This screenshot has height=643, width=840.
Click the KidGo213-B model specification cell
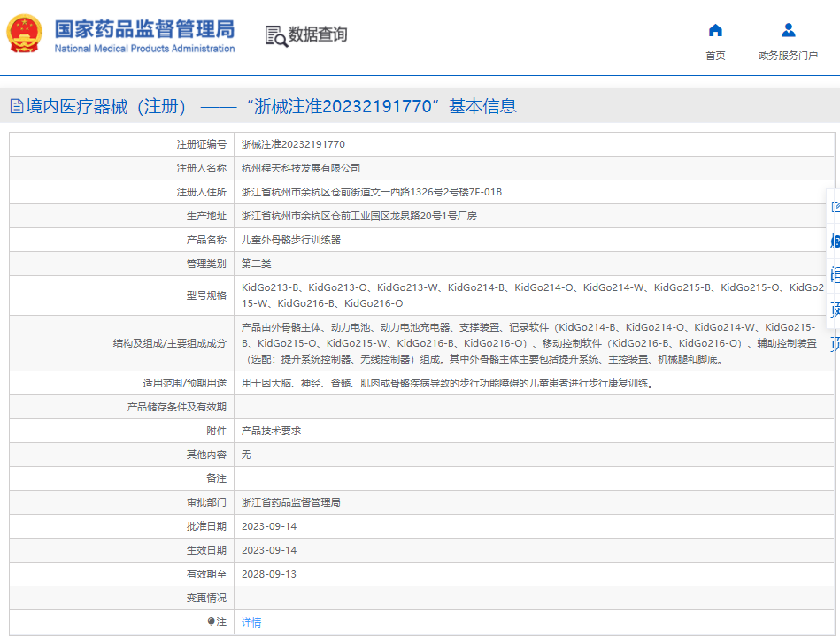pos(533,295)
